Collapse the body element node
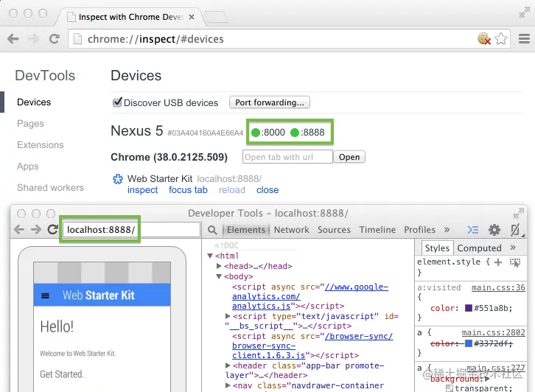The width and height of the screenshot is (535, 392). (x=219, y=276)
